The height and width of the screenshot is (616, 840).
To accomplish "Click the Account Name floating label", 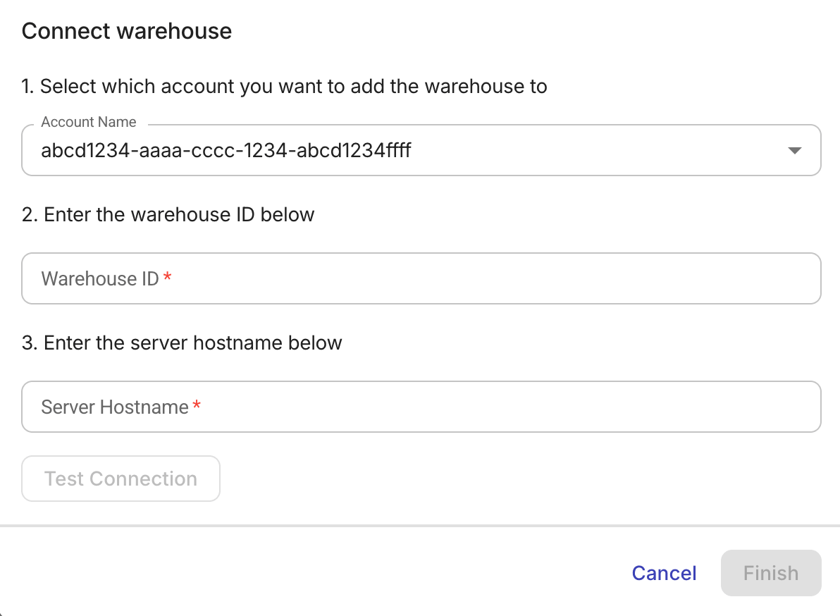I will point(88,121).
